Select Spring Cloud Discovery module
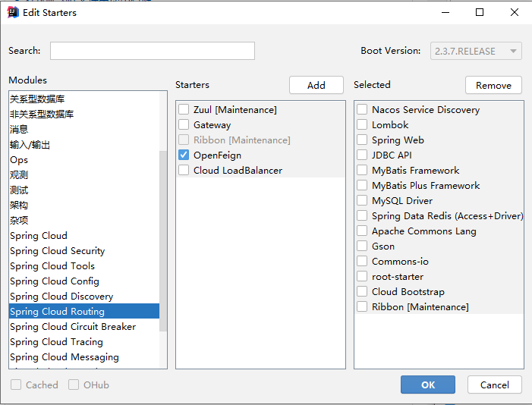Screen dimensions: 532x405 point(83,296)
